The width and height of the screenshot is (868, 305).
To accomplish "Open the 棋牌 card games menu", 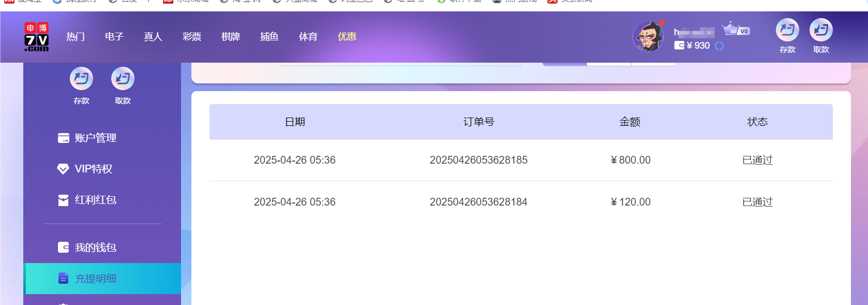I will pyautogui.click(x=231, y=37).
